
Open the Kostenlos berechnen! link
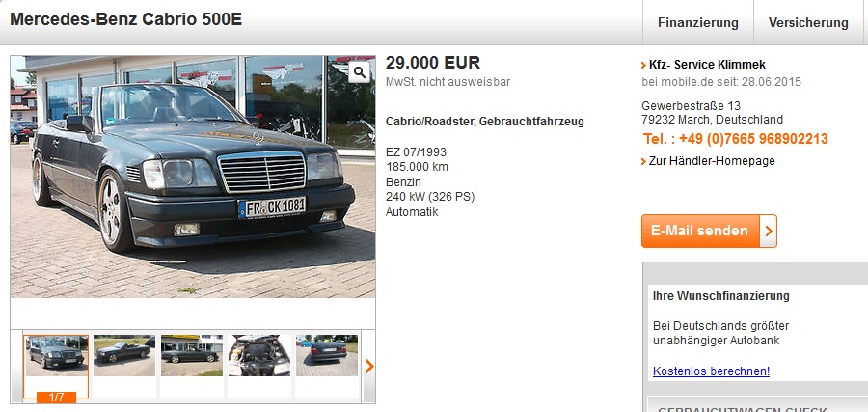click(x=712, y=371)
